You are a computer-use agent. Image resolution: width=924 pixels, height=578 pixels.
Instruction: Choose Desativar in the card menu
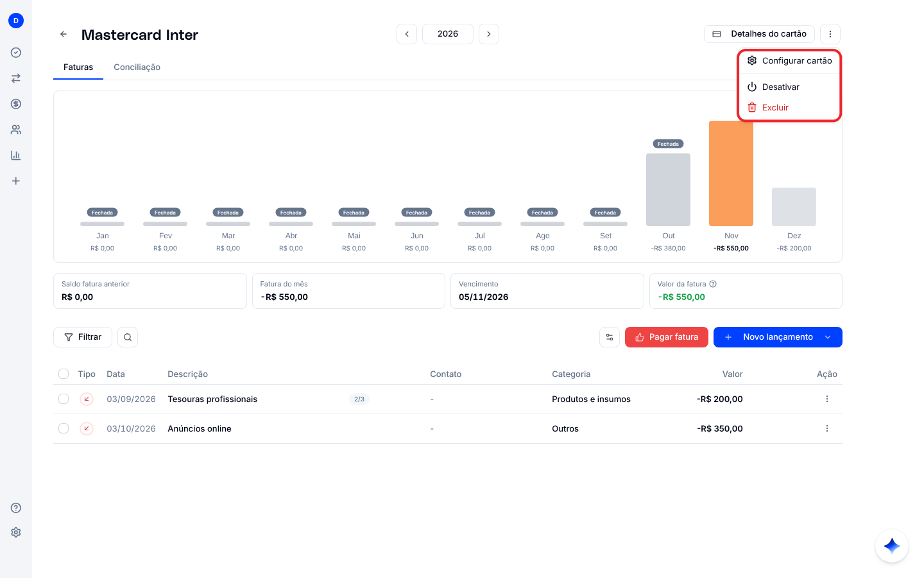coord(789,87)
